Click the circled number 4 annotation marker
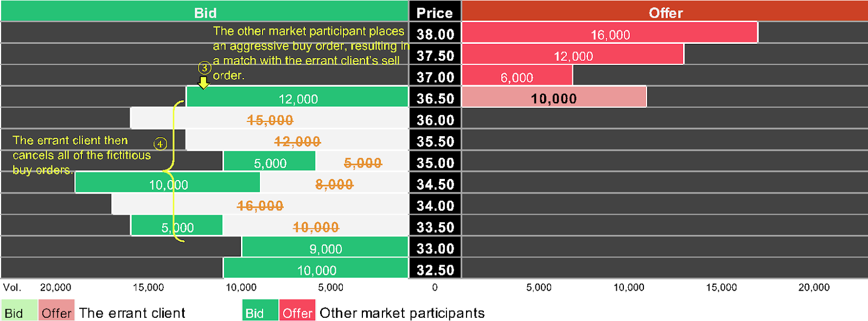The image size is (868, 321). click(x=160, y=144)
